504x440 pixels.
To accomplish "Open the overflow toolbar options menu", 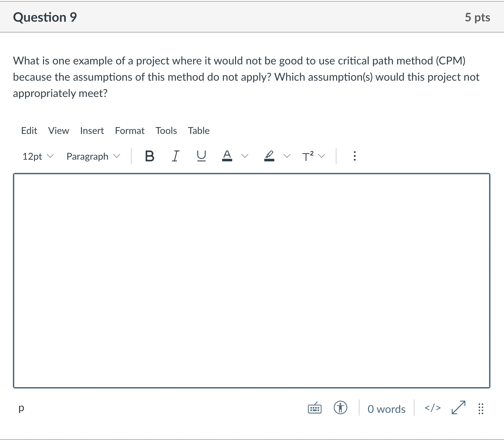I will pos(354,156).
